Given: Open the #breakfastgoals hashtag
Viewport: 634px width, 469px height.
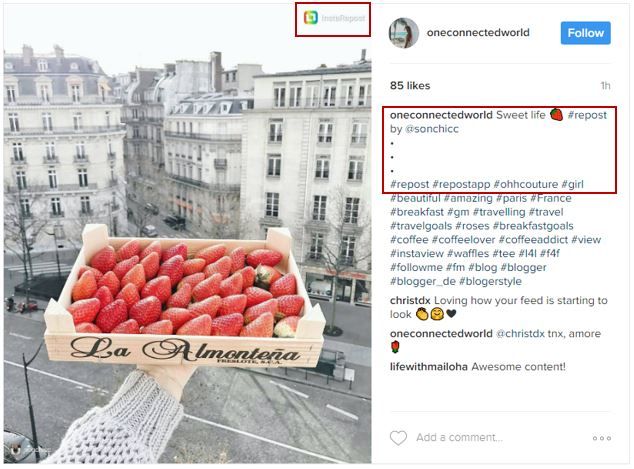Looking at the screenshot, I should pos(533,226).
